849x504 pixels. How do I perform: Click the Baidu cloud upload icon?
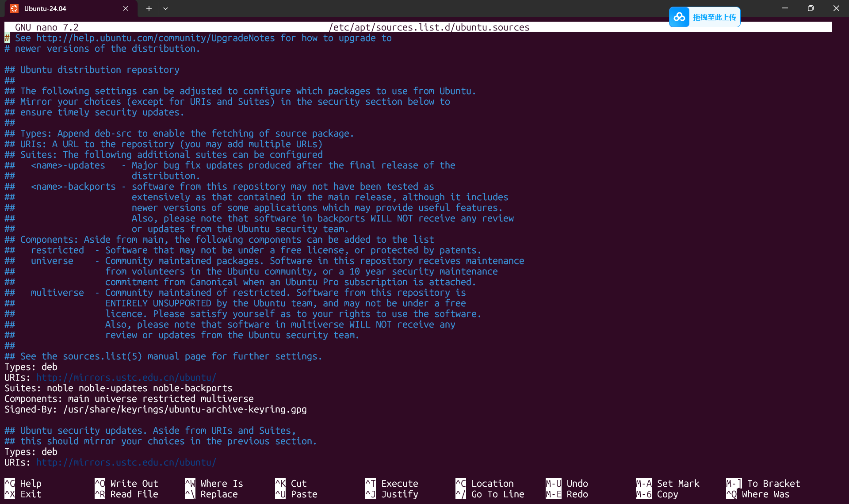point(679,17)
